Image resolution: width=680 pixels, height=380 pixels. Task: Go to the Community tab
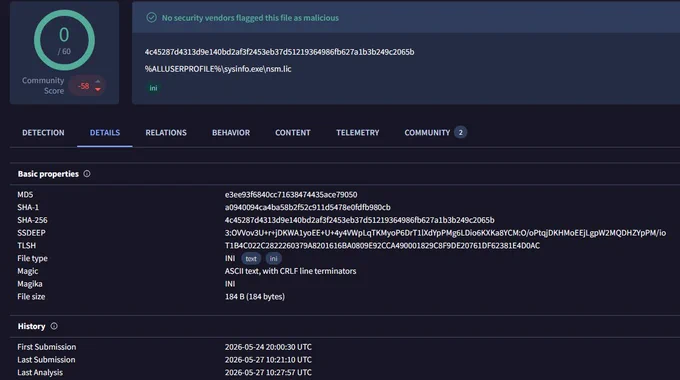(427, 132)
